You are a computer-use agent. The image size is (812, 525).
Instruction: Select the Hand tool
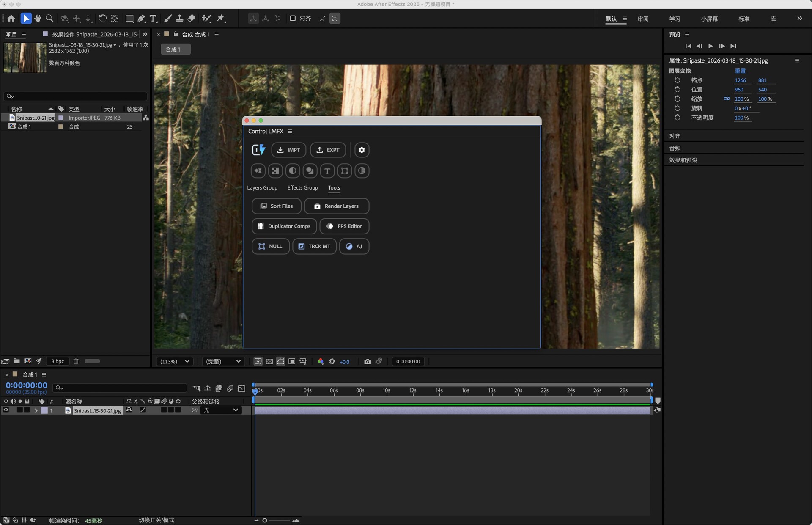pos(38,19)
